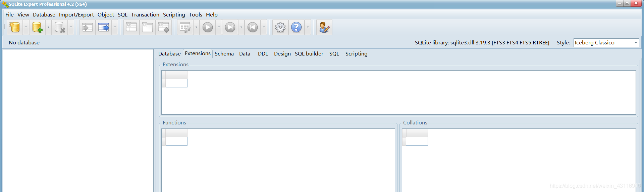Screen dimensions: 644x192
Task: Open the Style combo box showing Iceberg Classico
Action: pos(606,43)
